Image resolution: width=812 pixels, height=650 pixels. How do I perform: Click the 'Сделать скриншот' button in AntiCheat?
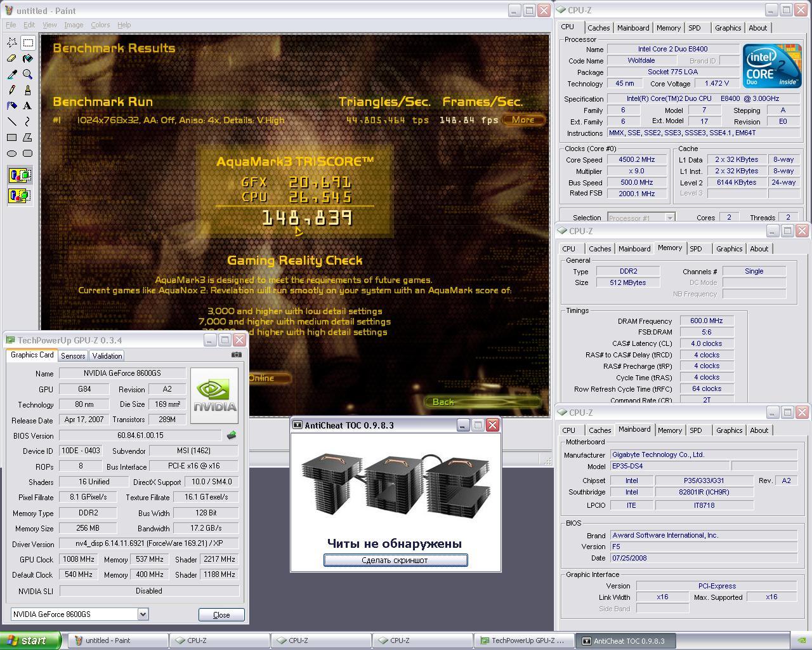point(396,560)
